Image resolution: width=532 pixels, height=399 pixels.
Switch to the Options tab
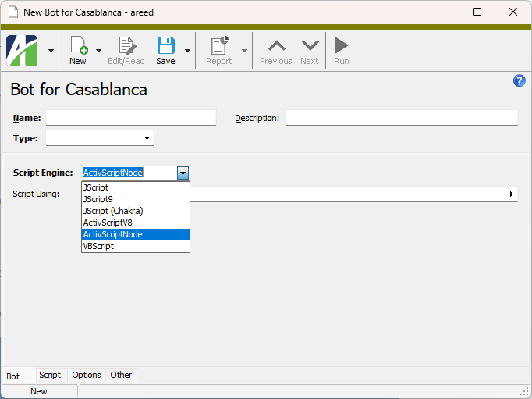pyautogui.click(x=87, y=375)
